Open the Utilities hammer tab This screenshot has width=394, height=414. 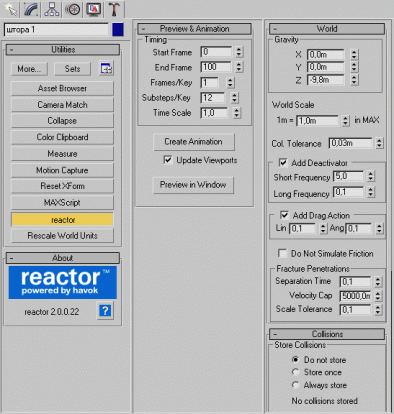click(114, 9)
